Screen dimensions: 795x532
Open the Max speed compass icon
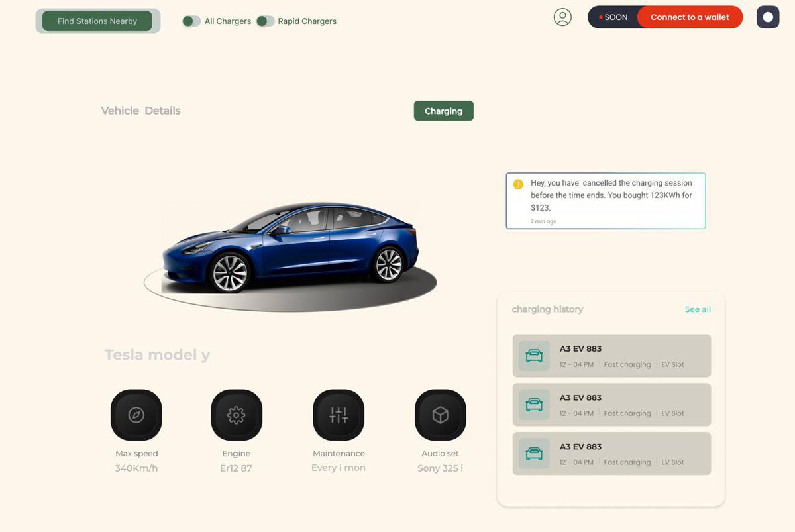tap(136, 415)
